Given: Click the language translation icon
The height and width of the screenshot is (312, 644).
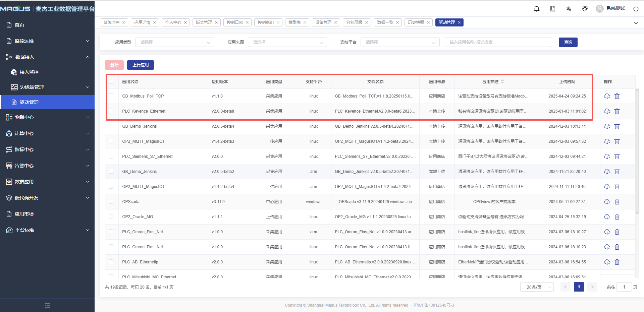Looking at the screenshot, I should 569,9.
